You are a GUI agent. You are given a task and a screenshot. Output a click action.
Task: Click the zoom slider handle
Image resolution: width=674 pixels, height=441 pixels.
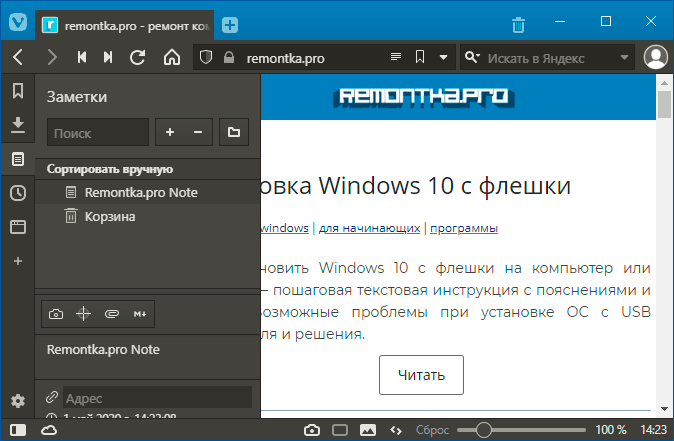click(484, 430)
